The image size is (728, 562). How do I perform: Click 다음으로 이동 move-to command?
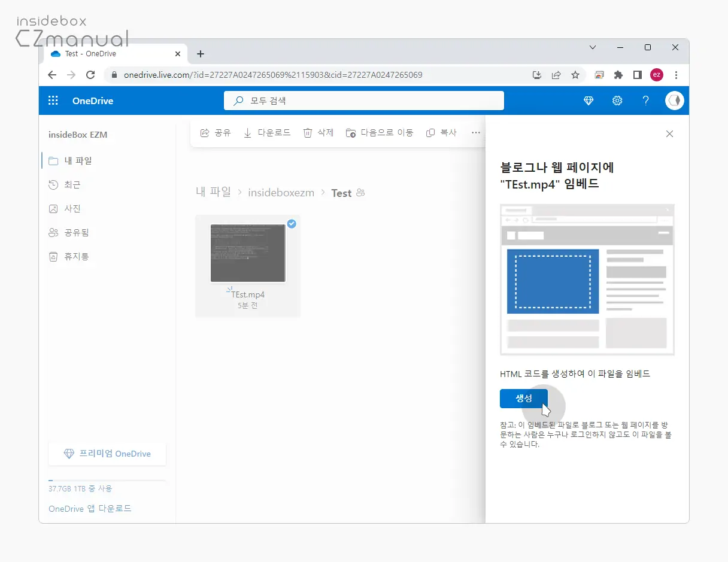tap(380, 133)
